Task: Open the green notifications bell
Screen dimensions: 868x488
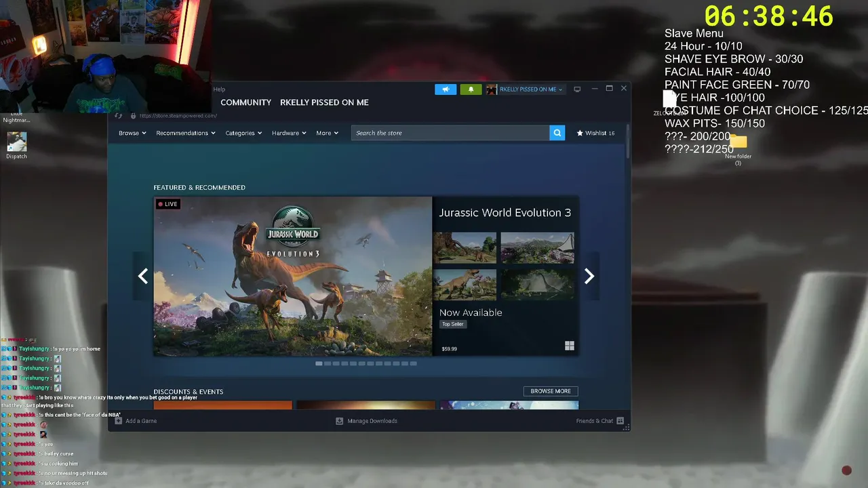Action: tap(471, 89)
